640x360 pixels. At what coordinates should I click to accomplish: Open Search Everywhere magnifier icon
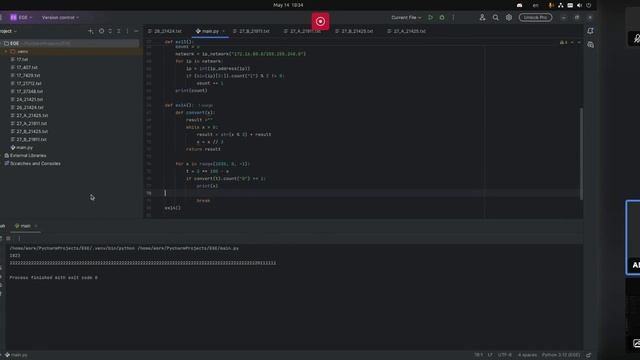tap(496, 18)
